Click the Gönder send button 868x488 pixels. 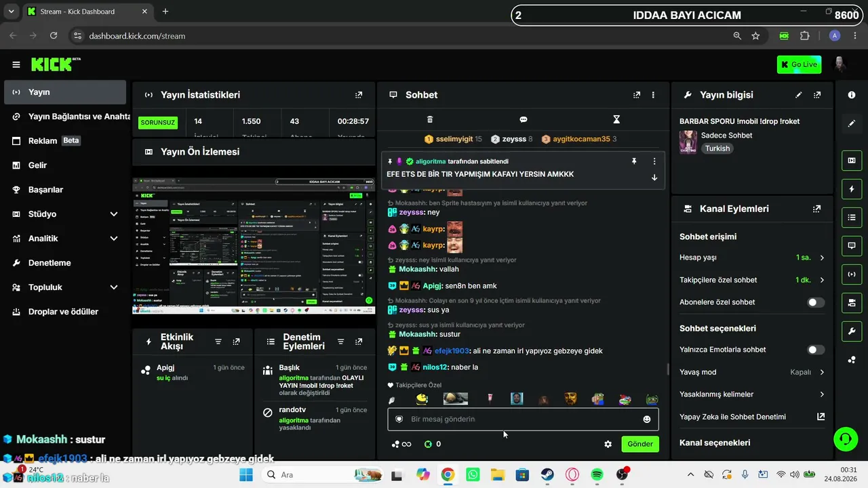pos(640,444)
